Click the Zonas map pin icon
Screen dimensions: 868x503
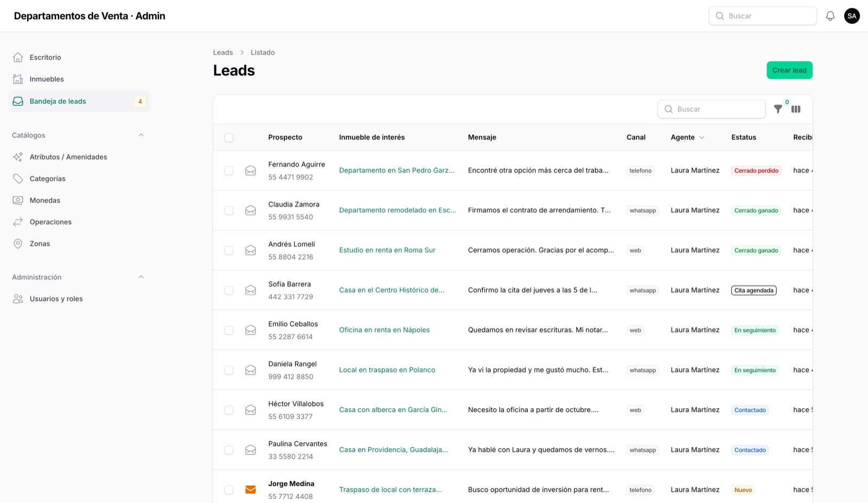18,244
